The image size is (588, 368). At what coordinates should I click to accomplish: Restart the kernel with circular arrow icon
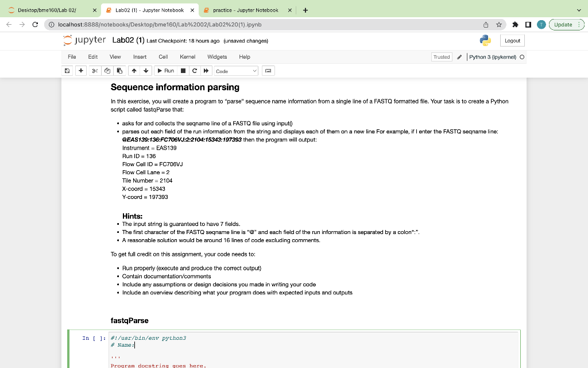(194, 70)
